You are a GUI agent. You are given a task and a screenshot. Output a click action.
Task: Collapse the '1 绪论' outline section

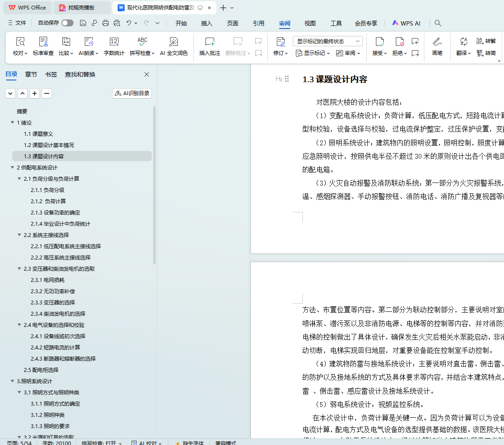click(x=12, y=123)
